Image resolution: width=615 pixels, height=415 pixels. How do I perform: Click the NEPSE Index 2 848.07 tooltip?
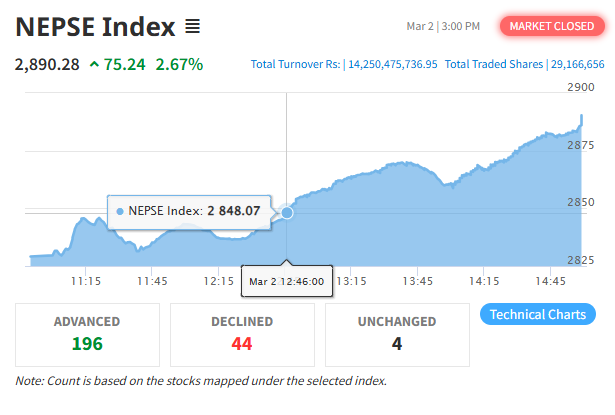(x=189, y=212)
